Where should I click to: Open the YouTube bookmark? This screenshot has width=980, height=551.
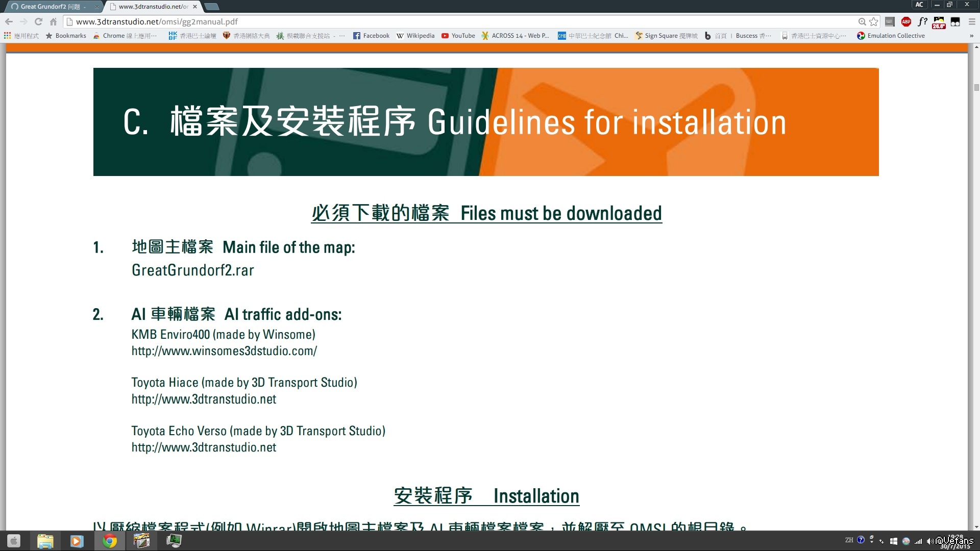pos(458,36)
